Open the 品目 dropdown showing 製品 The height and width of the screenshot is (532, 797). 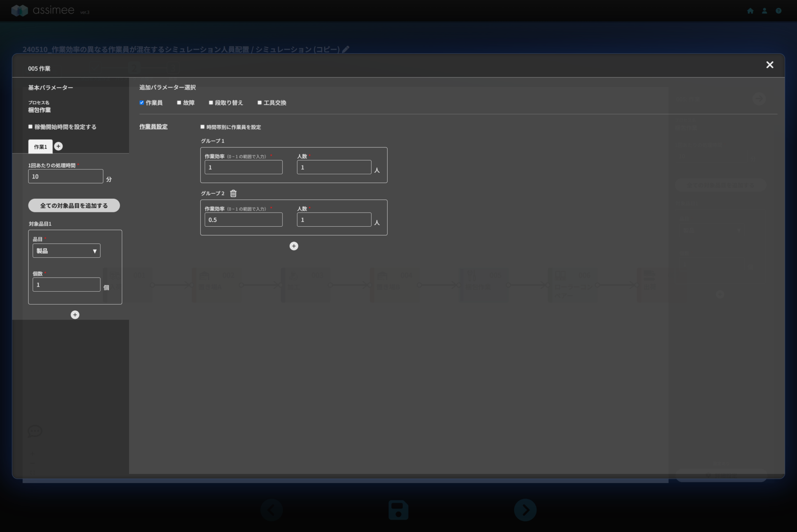click(x=66, y=251)
